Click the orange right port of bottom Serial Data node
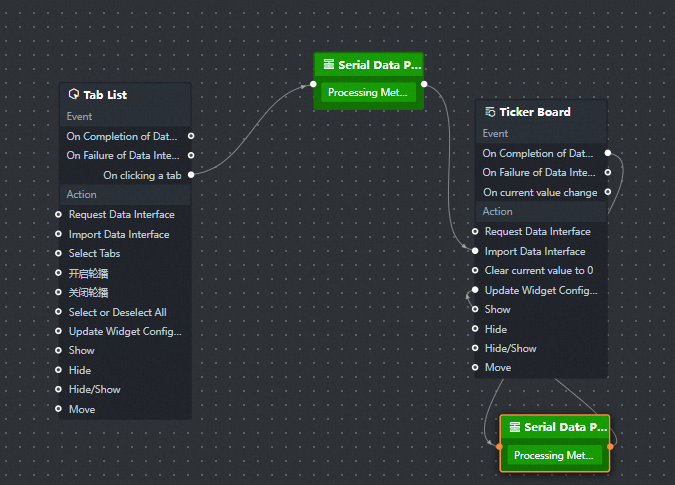675x485 pixels. click(610, 446)
